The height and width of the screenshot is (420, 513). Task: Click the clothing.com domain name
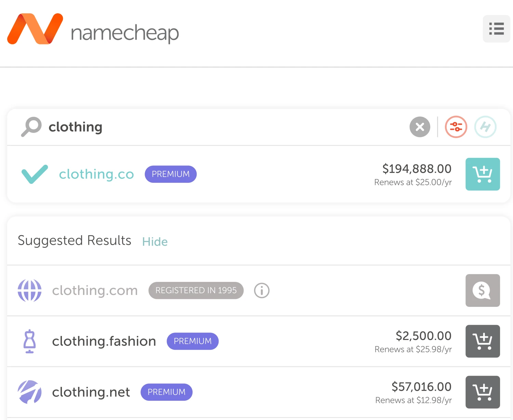click(95, 290)
